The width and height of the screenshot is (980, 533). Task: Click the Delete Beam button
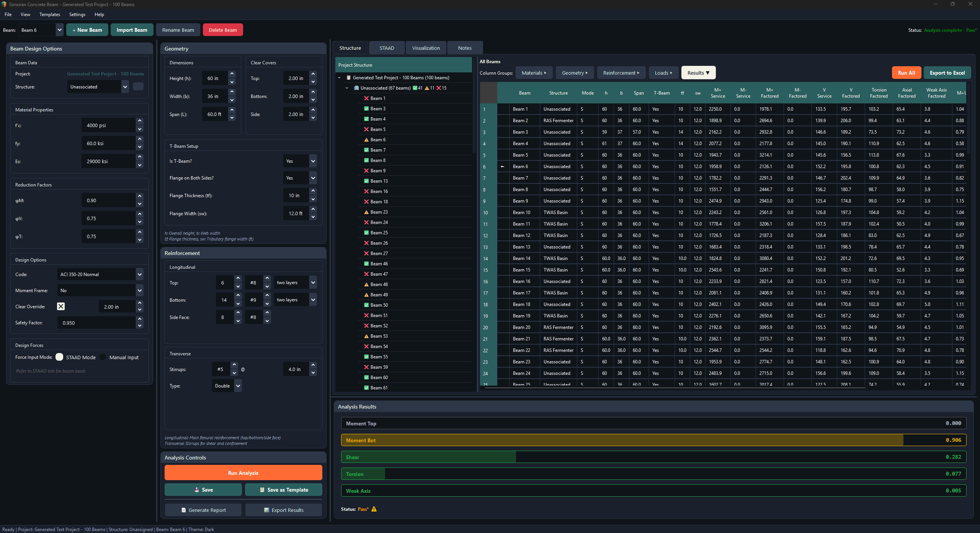click(x=223, y=30)
